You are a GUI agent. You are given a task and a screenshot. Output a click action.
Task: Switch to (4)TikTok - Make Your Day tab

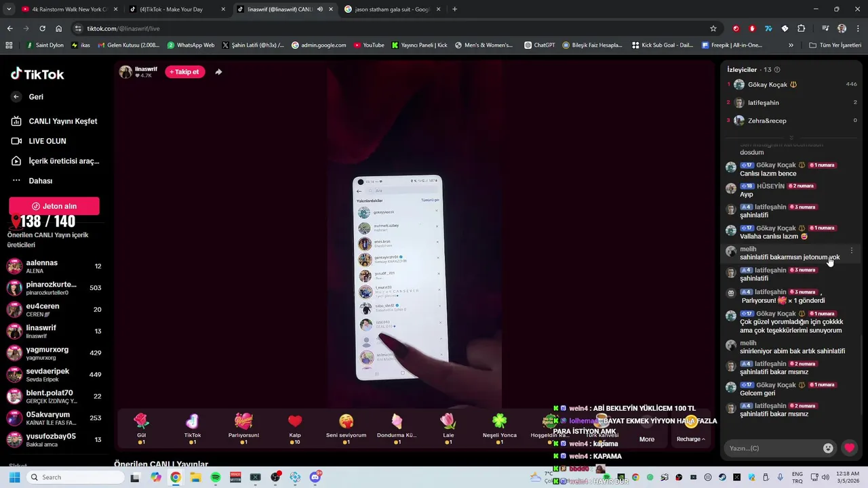178,9
